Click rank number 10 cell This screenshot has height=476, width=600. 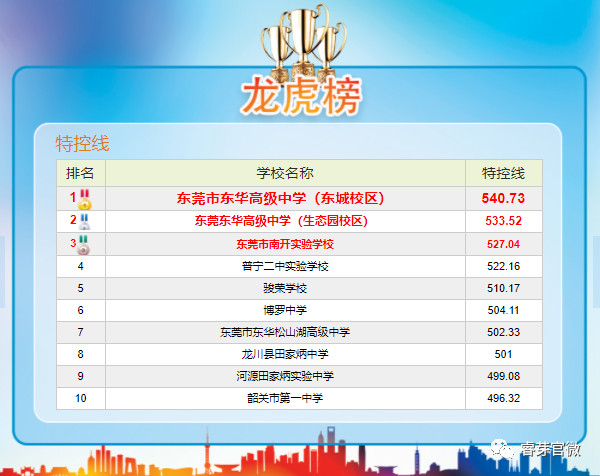81,398
